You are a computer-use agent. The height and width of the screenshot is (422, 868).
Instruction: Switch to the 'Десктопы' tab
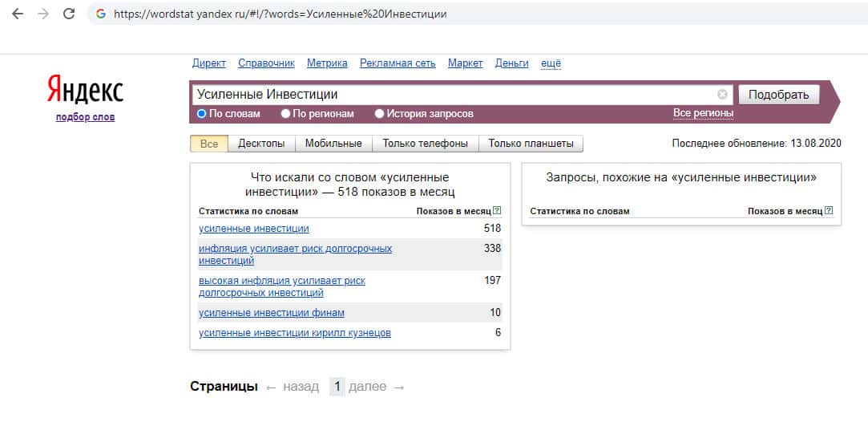tap(261, 144)
